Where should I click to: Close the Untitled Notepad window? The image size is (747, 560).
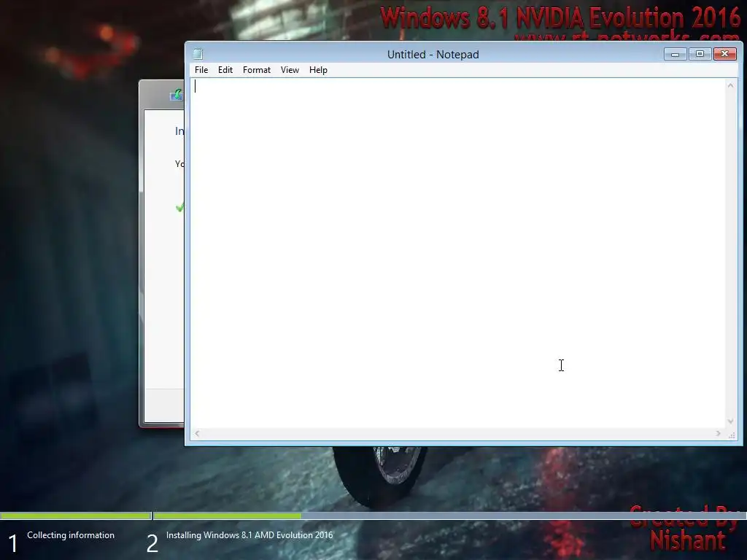[724, 54]
